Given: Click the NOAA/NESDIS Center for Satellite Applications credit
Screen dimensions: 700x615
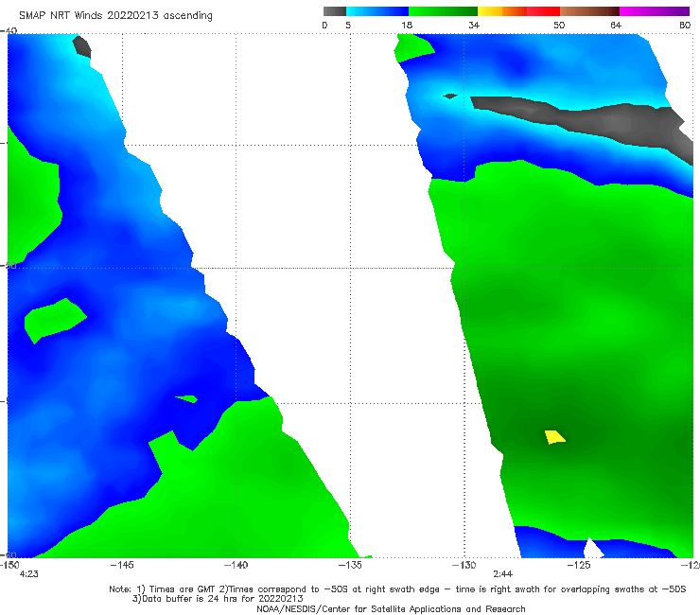Looking at the screenshot, I should tap(391, 608).
